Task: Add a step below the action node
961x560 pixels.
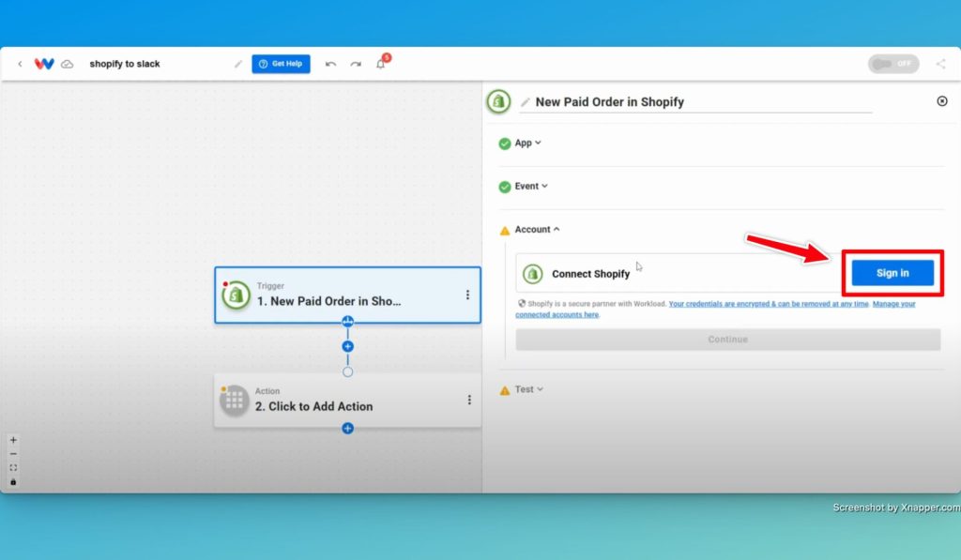Action: pos(347,429)
